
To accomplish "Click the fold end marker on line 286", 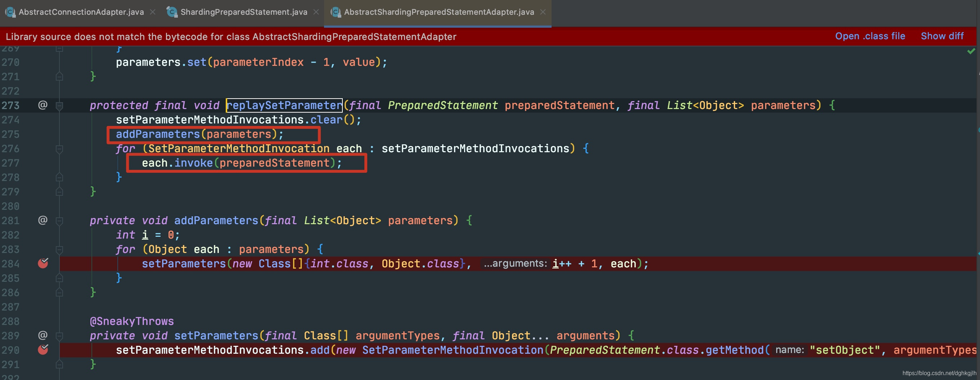I will [x=59, y=292].
